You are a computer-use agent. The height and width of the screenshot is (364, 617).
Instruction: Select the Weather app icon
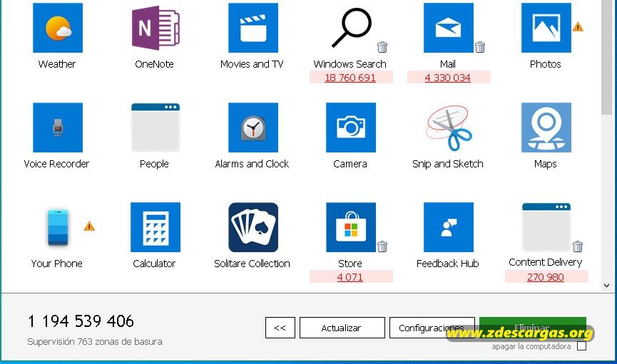tap(58, 28)
